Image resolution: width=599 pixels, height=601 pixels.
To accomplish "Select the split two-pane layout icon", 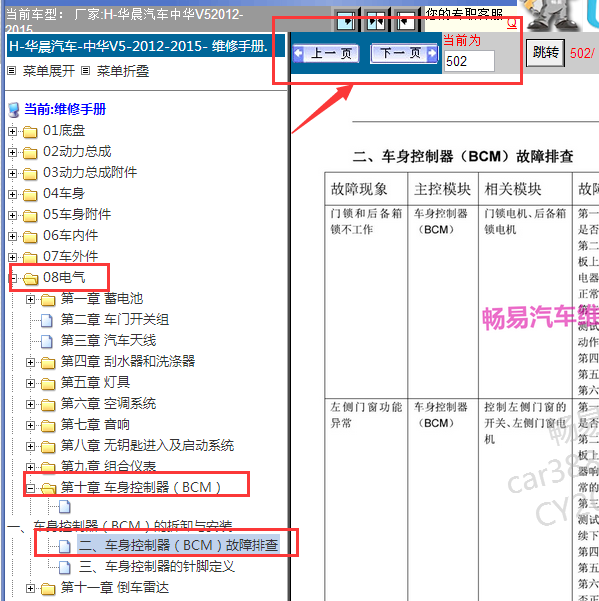I will pos(376,21).
